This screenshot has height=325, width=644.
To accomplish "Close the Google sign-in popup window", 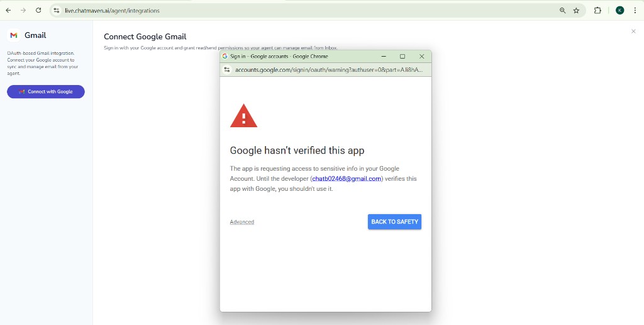I will (421, 56).
